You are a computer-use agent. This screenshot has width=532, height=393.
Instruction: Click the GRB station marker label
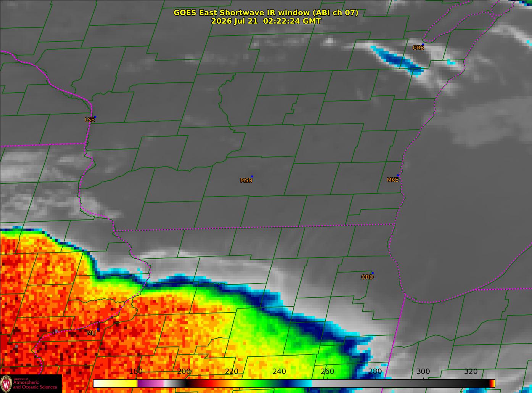tap(418, 48)
